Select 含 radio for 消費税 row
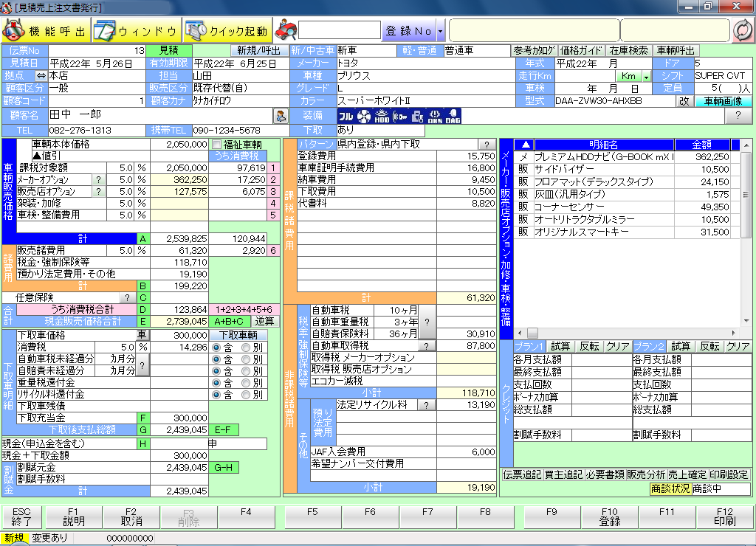Screen dimensions: 756x546 216,347
